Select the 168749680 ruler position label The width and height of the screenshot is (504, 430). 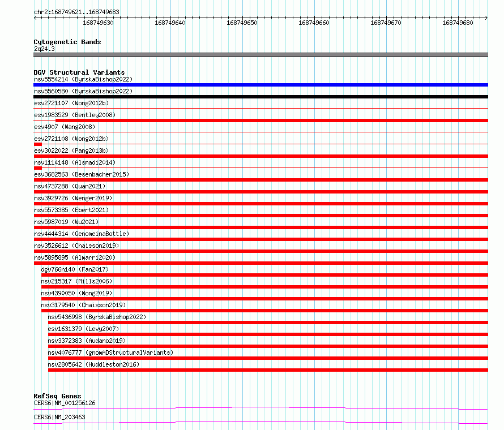[458, 23]
